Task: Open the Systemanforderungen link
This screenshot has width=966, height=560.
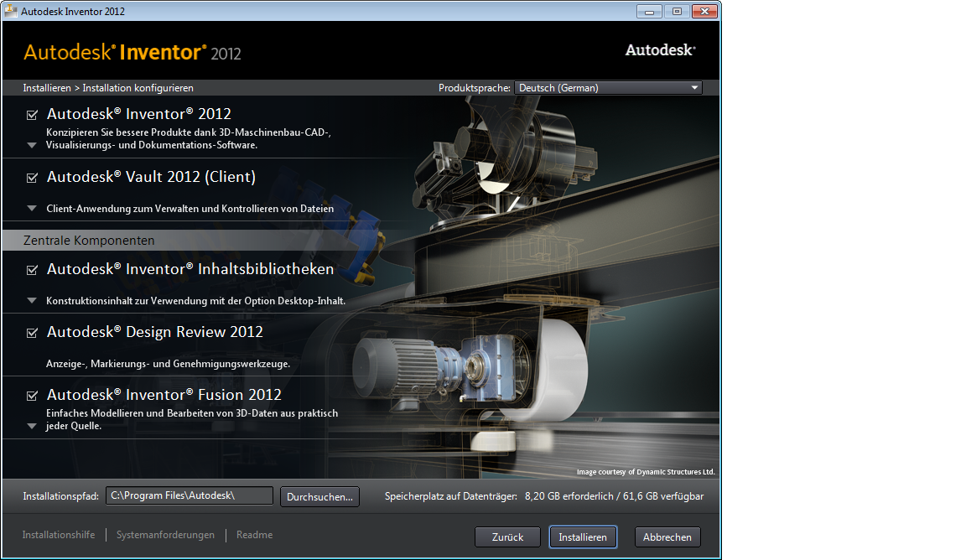Action: tap(166, 535)
